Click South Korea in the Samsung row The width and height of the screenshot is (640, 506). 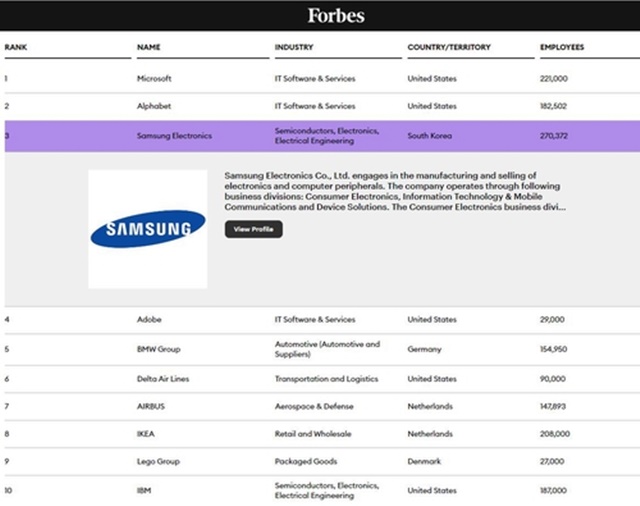tap(429, 136)
